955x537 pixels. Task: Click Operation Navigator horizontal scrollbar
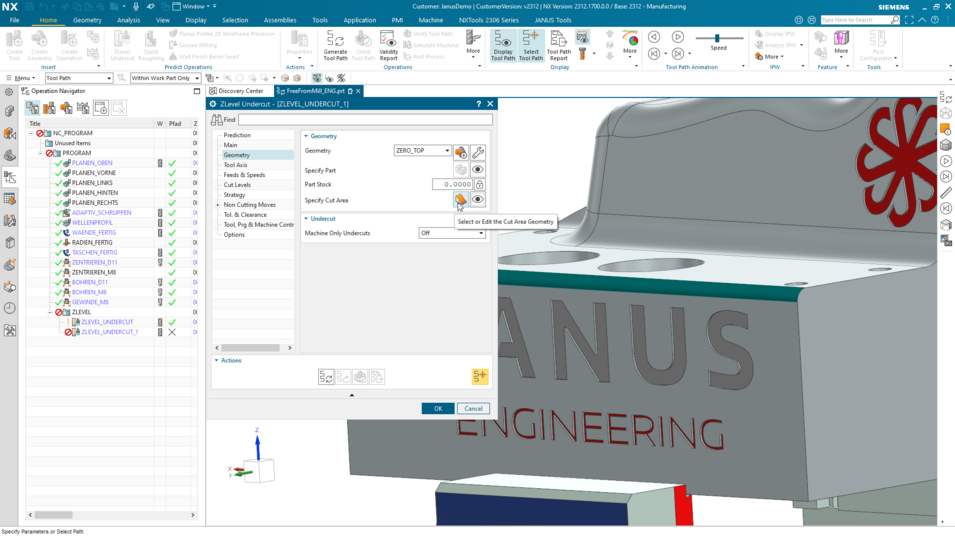pyautogui.click(x=54, y=515)
